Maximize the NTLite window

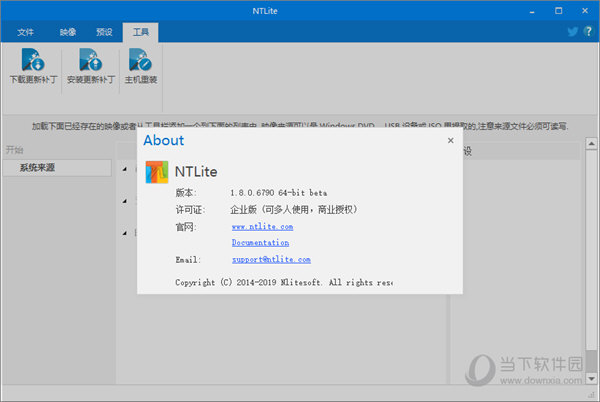[x=559, y=11]
